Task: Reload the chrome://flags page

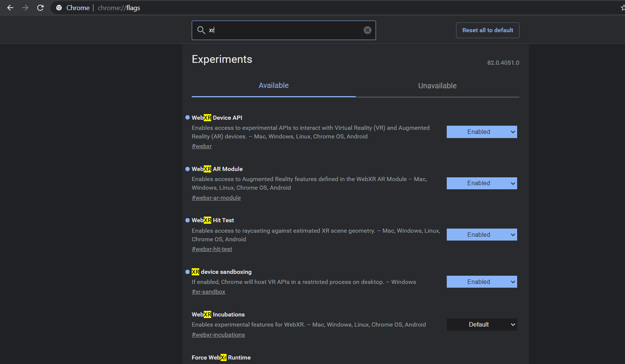Action: coord(40,7)
